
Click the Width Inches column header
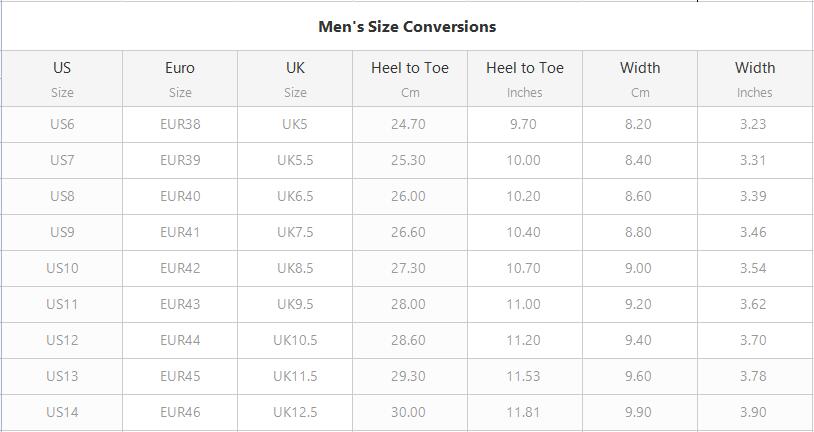click(x=755, y=79)
